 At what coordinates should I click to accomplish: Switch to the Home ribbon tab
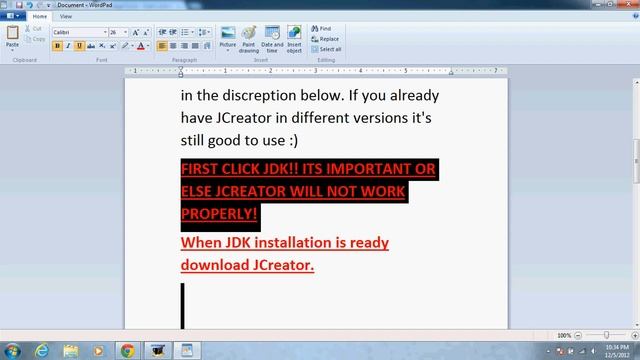click(x=40, y=16)
